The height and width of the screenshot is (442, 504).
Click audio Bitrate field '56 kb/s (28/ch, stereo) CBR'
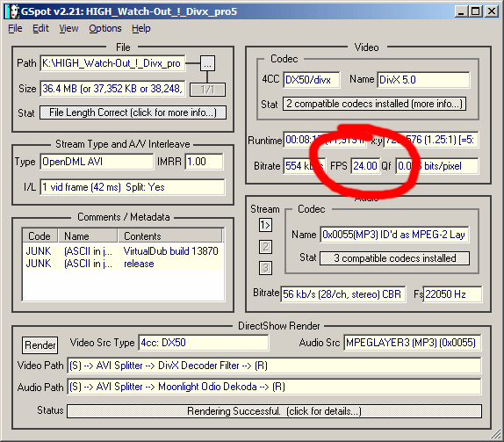point(343,294)
